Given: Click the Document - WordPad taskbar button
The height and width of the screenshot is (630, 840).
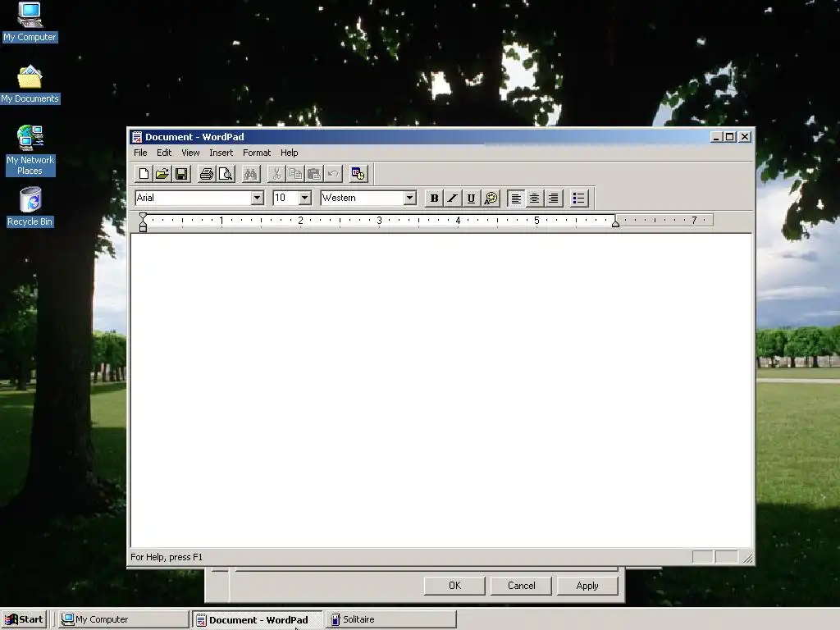Looking at the screenshot, I should 257,619.
